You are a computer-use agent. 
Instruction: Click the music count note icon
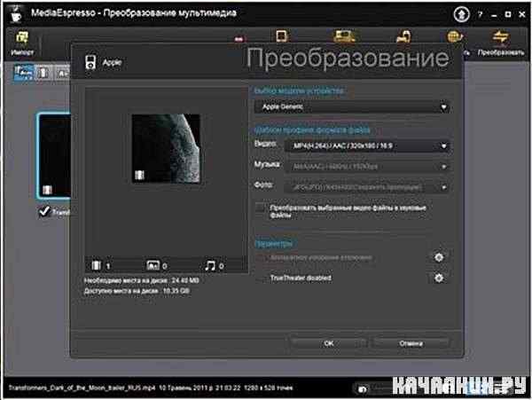click(210, 265)
